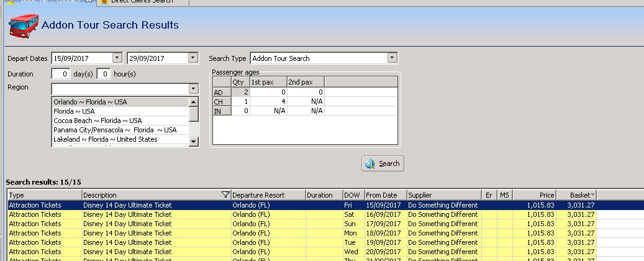
Task: Click the Direct Clients Search tab icon
Action: tap(102, 2)
